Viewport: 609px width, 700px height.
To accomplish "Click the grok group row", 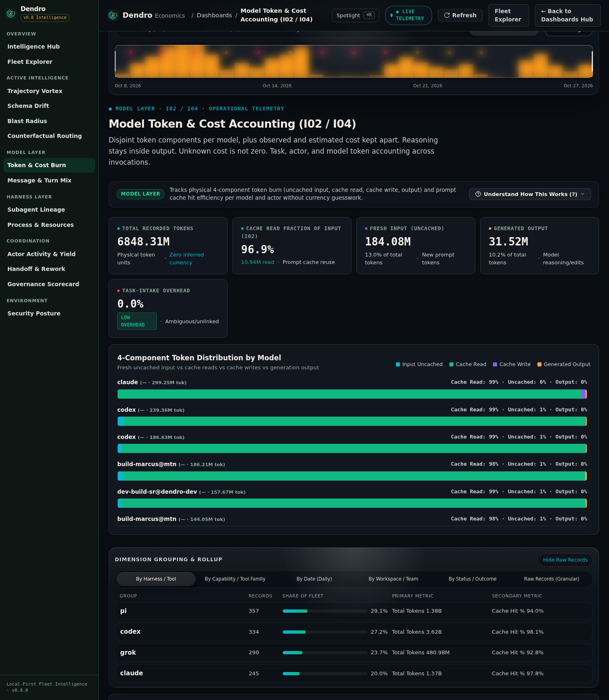I will point(354,653).
